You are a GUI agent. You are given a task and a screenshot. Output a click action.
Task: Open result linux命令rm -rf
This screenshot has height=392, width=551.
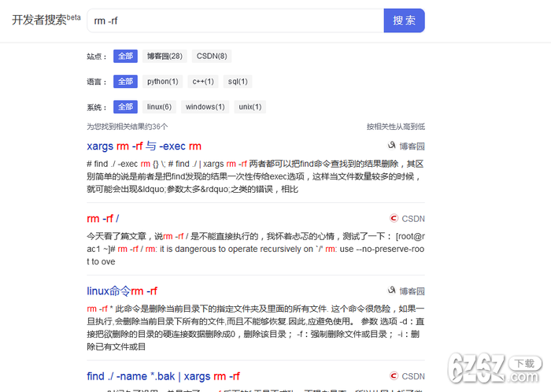[122, 290]
